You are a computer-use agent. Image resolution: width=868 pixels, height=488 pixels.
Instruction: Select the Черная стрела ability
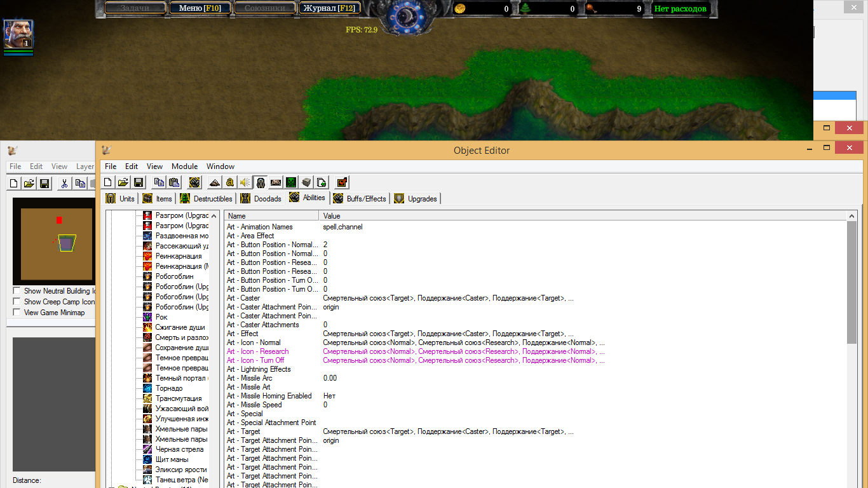179,449
